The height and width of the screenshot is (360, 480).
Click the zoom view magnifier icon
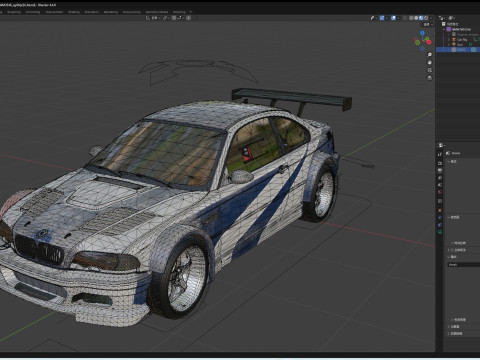click(430, 55)
